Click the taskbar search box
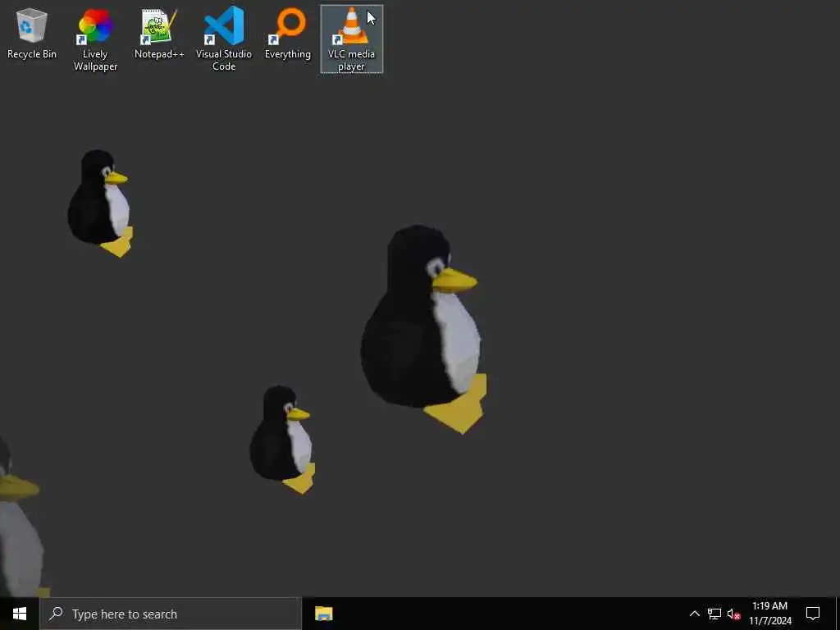 [171, 614]
